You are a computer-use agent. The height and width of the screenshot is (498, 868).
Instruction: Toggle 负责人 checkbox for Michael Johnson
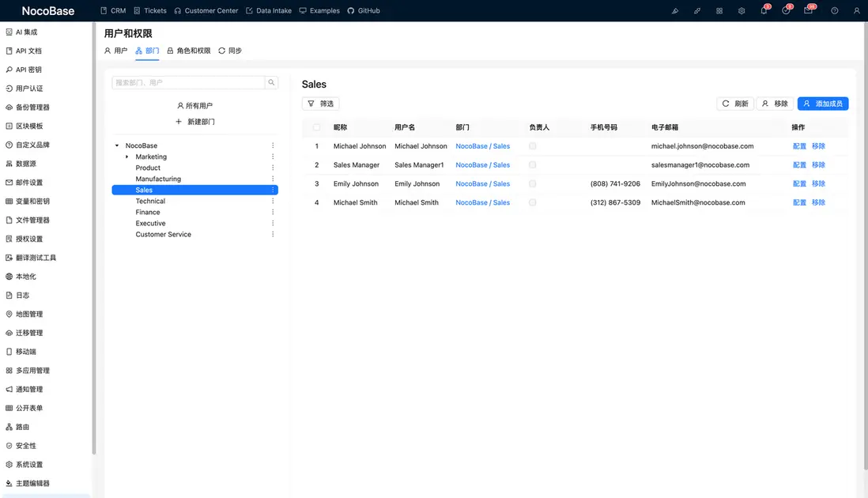coord(533,146)
